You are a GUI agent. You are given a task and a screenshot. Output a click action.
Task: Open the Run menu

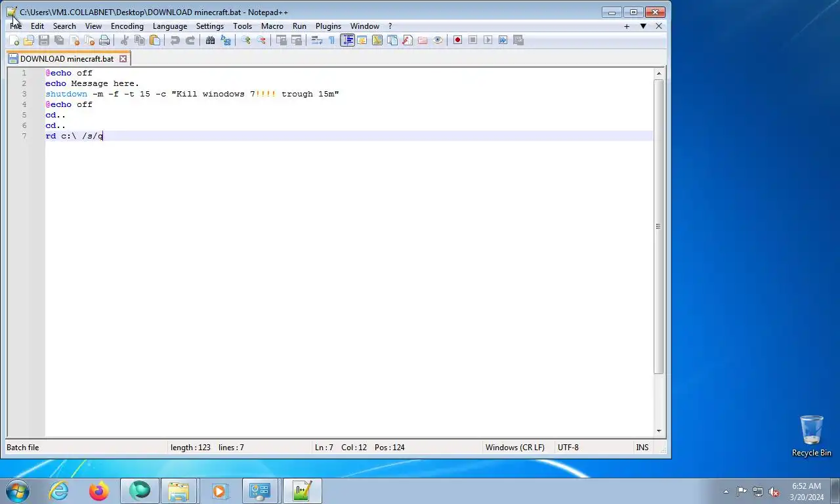299,26
